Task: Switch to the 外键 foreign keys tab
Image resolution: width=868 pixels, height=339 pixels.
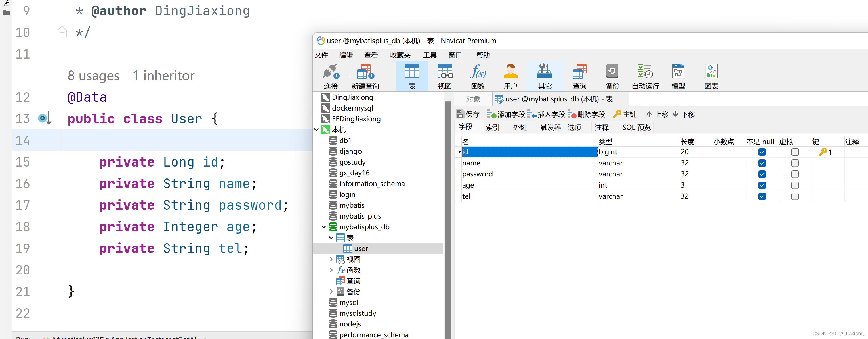Action: 520,128
